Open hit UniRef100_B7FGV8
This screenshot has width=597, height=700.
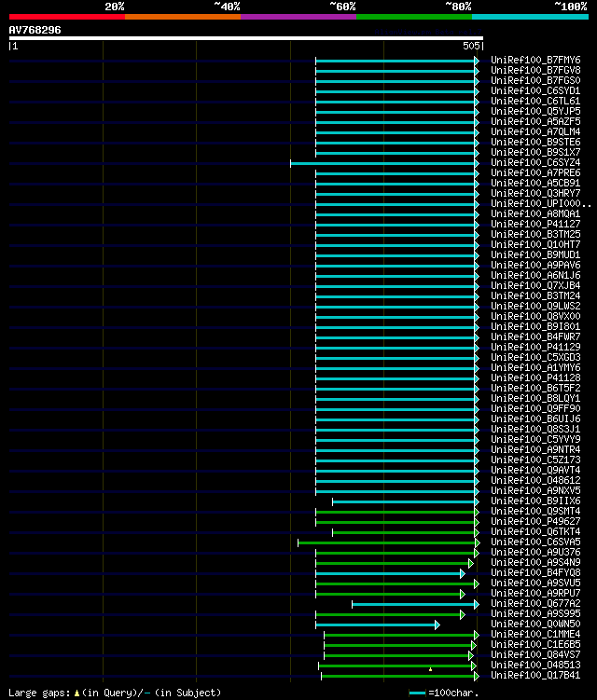tap(535, 70)
